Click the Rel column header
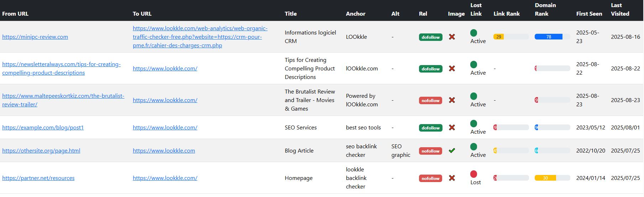 coord(423,14)
